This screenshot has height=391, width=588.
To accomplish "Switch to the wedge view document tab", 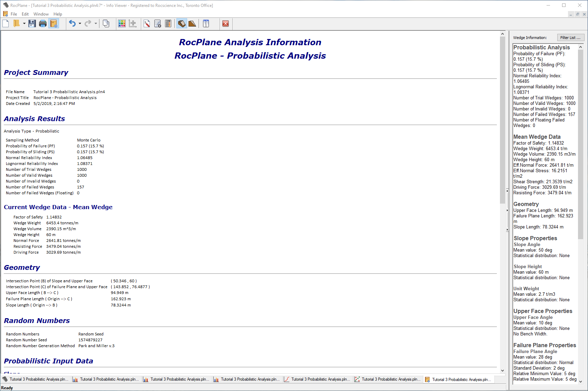I will tap(36, 379).
